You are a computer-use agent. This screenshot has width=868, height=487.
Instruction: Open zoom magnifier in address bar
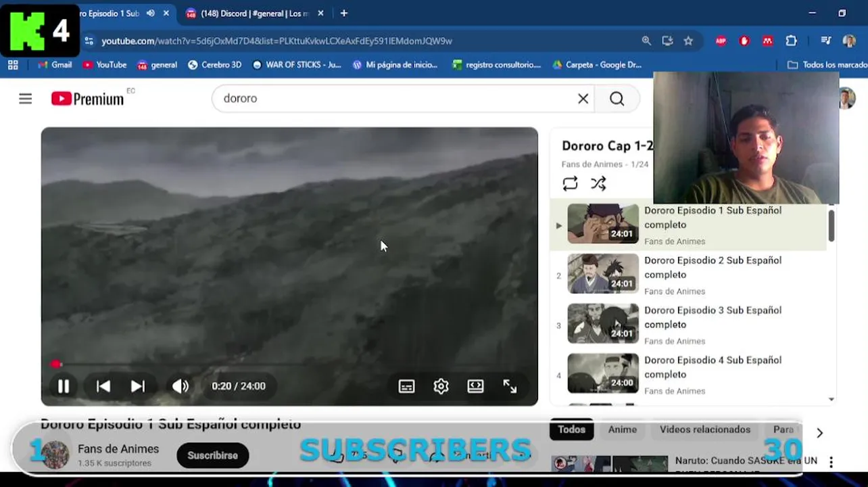coord(646,41)
